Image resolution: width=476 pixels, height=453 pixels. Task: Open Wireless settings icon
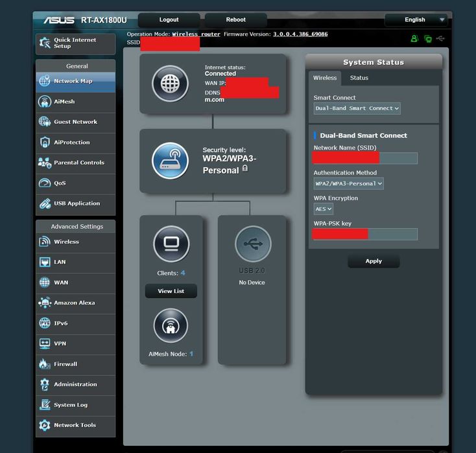[x=45, y=242]
